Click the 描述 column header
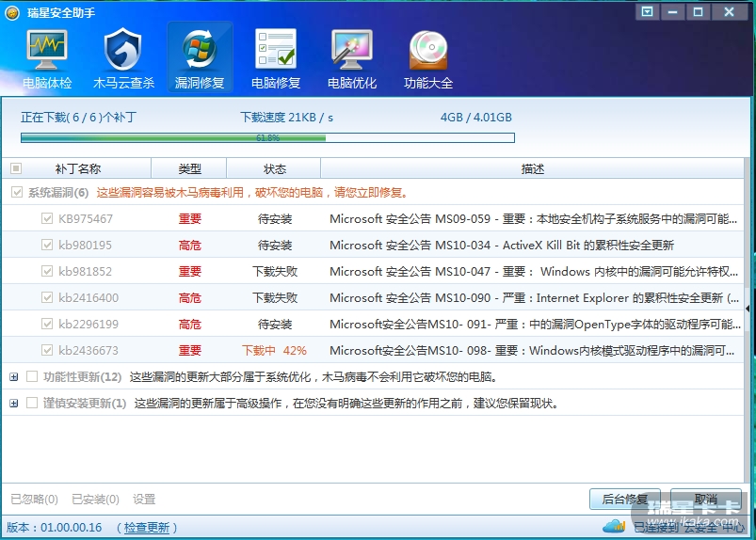The height and width of the screenshot is (540, 756). click(532, 168)
